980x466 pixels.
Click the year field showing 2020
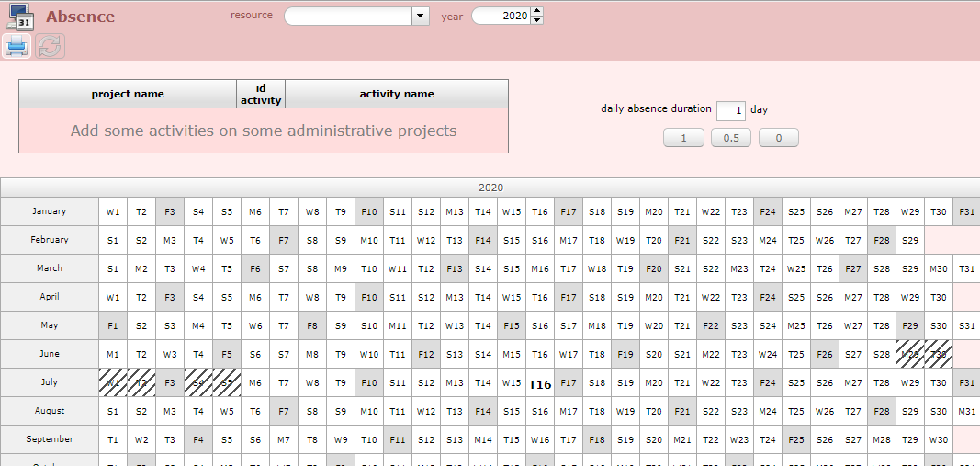pyautogui.click(x=501, y=16)
